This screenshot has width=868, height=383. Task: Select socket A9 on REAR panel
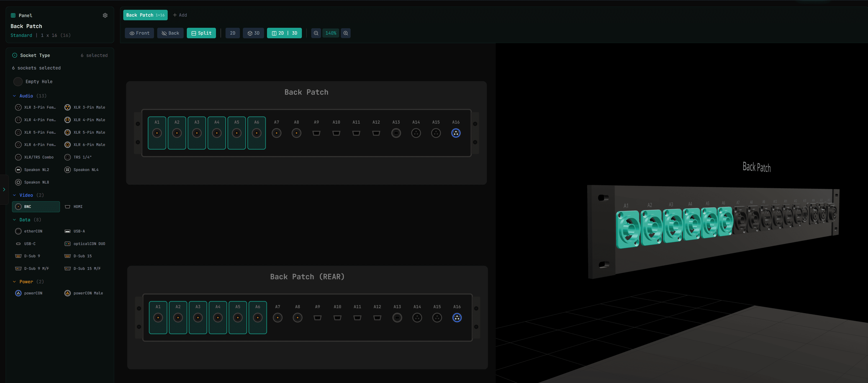(317, 318)
